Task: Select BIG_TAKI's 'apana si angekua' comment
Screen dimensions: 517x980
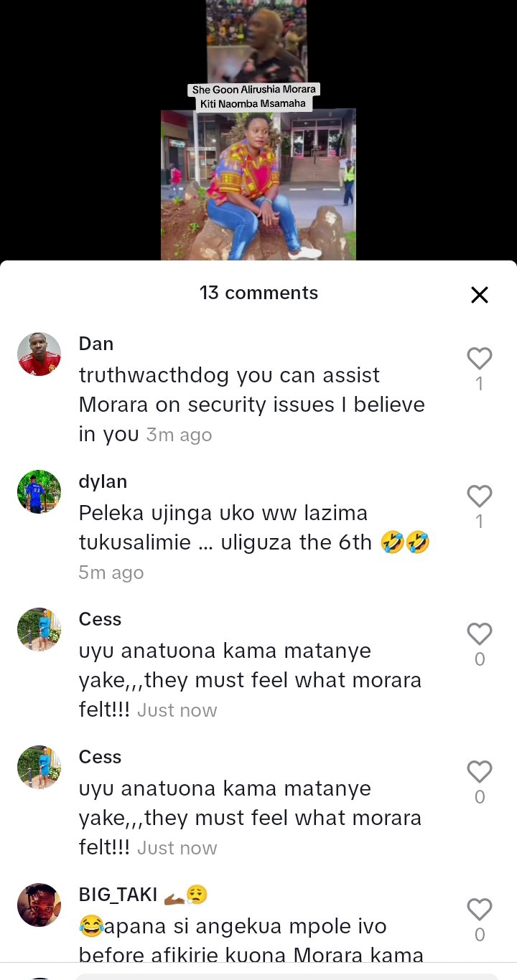Action: click(x=251, y=941)
